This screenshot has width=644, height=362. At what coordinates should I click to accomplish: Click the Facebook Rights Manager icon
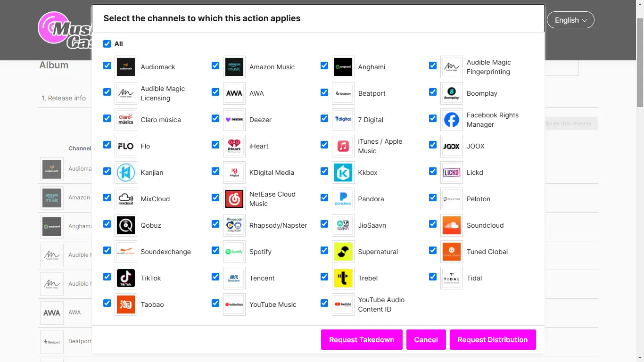(x=452, y=120)
